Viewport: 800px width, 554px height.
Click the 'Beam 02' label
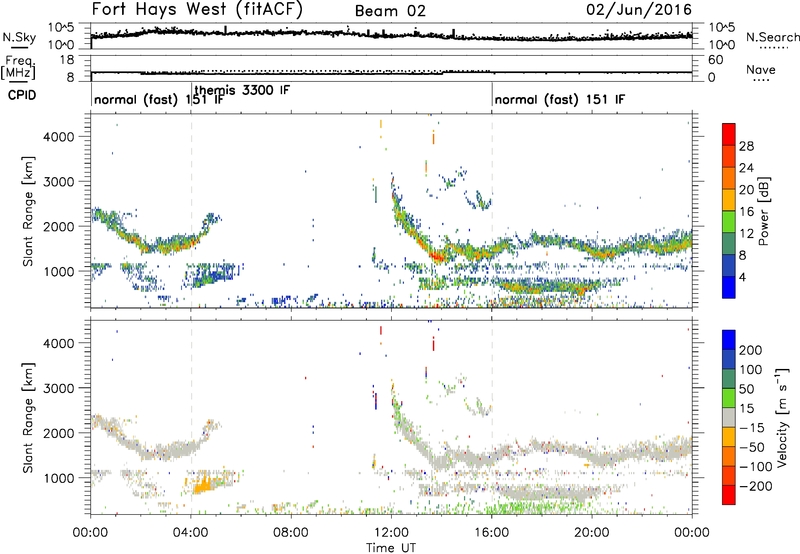(x=390, y=11)
